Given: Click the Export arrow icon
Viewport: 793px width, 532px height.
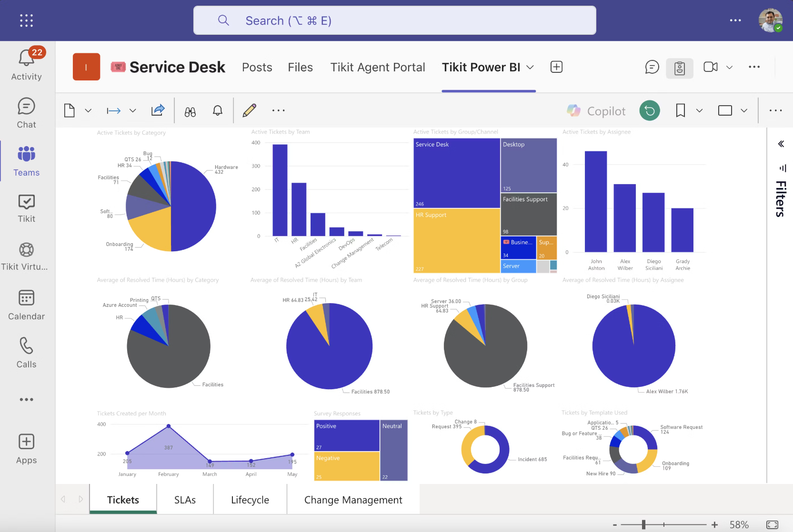Looking at the screenshot, I should (114, 111).
